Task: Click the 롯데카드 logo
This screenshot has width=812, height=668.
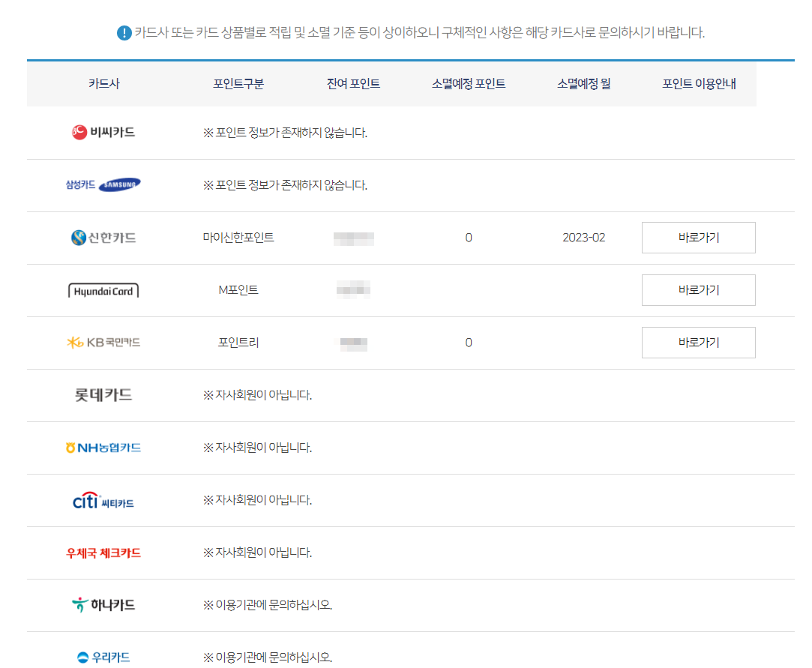Action: 103,395
